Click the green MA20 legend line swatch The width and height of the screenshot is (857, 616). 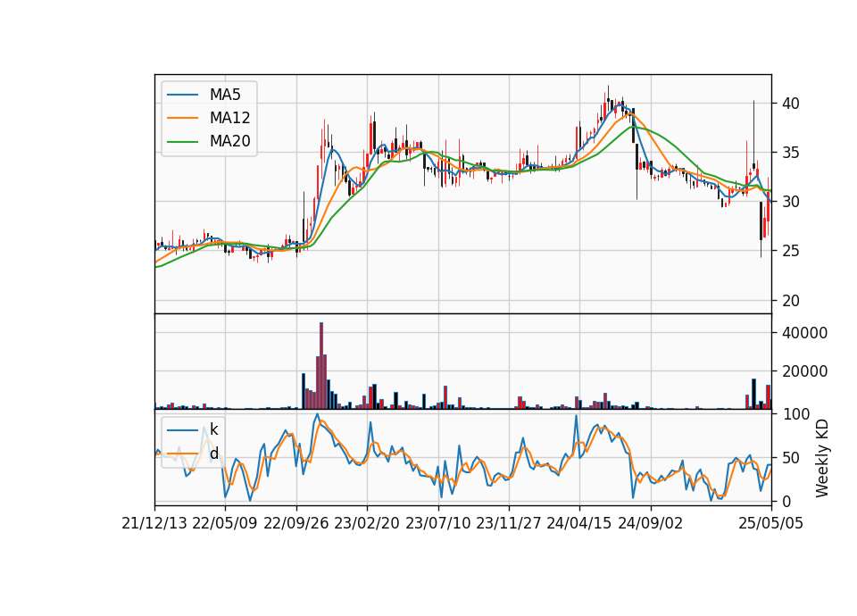point(182,142)
